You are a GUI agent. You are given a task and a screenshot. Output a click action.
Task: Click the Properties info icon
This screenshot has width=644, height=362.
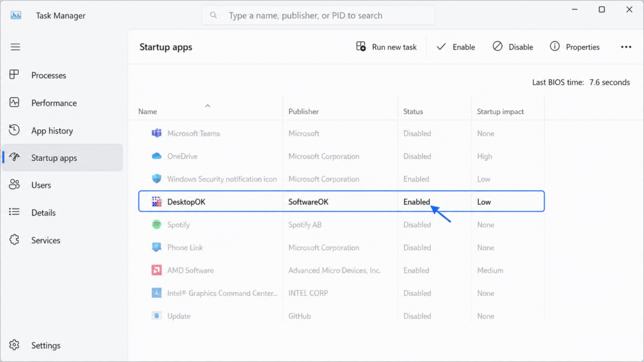click(555, 47)
